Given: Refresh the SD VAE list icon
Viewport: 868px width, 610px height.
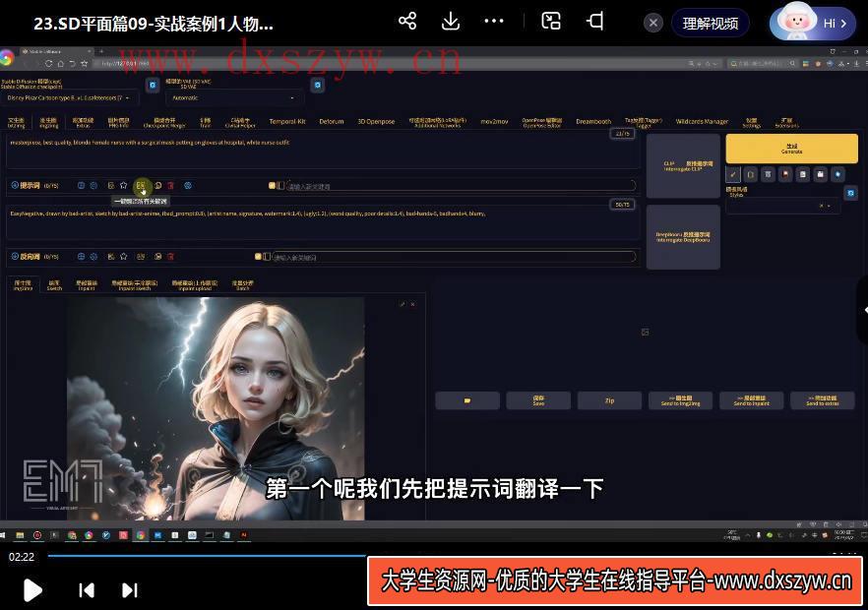Looking at the screenshot, I should [317, 86].
